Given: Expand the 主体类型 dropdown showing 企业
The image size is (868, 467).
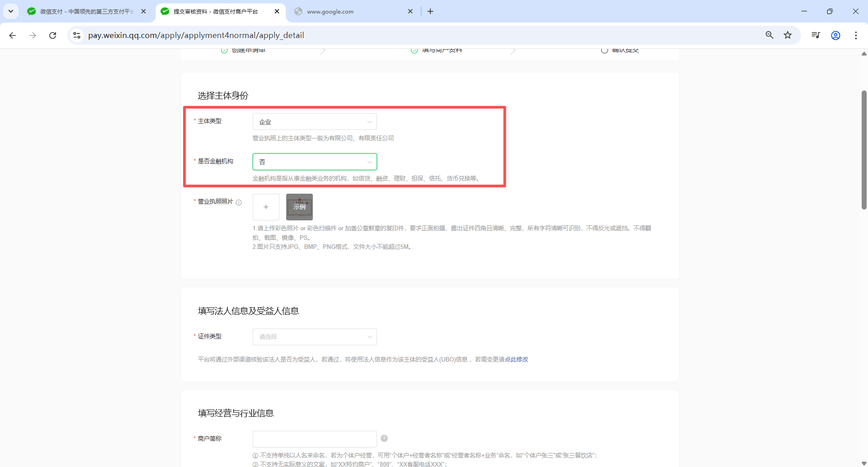Looking at the screenshot, I should (x=314, y=122).
